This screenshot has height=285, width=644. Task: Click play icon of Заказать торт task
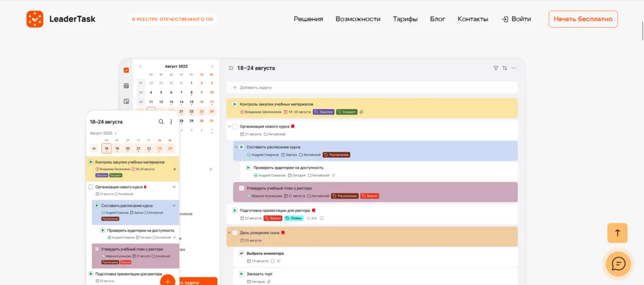(242, 273)
